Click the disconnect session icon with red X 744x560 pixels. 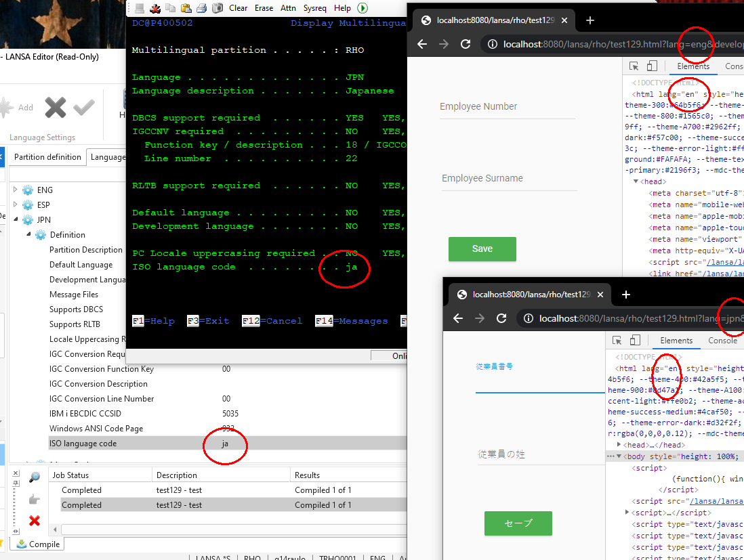tap(154, 8)
